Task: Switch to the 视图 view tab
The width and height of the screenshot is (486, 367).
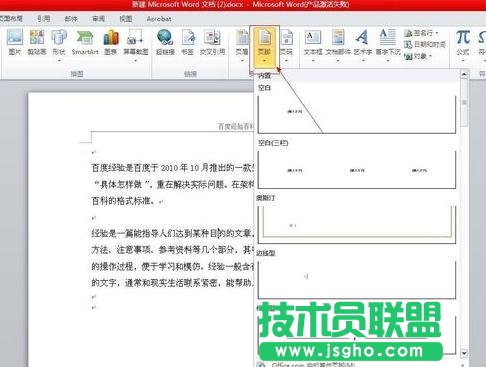Action: coord(126,19)
